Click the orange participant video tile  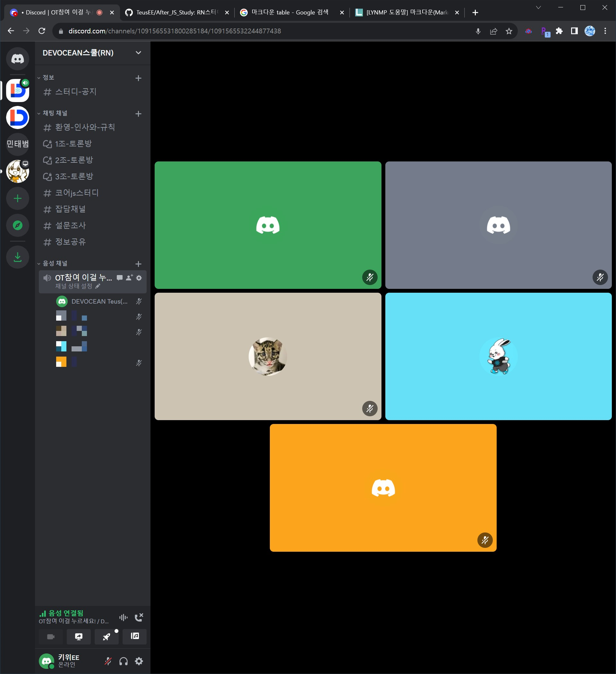click(x=383, y=488)
